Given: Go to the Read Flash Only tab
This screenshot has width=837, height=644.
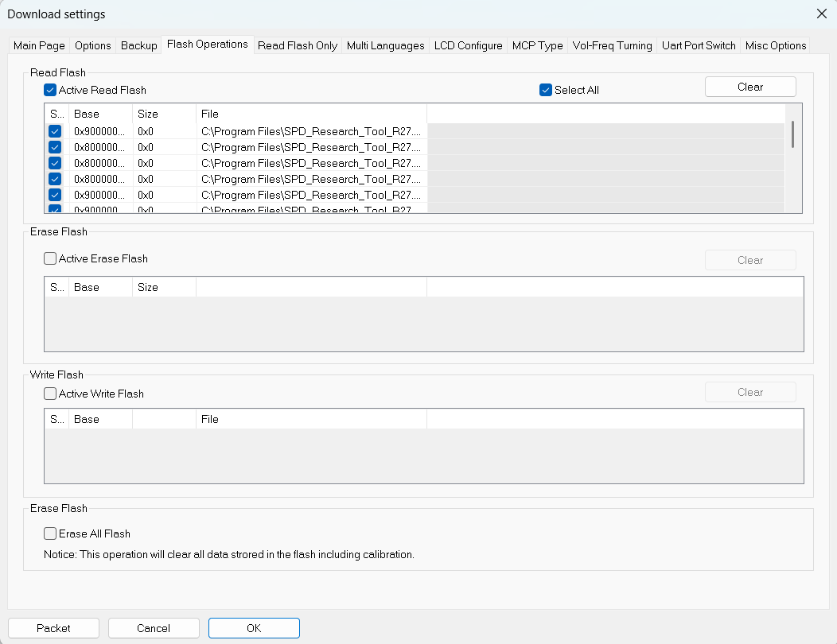Looking at the screenshot, I should [x=297, y=46].
